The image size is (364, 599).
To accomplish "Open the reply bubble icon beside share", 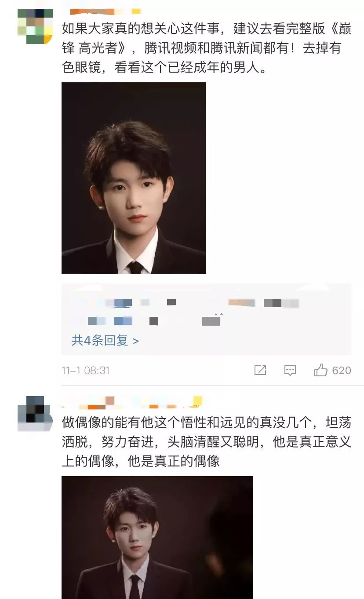I will click(x=290, y=370).
